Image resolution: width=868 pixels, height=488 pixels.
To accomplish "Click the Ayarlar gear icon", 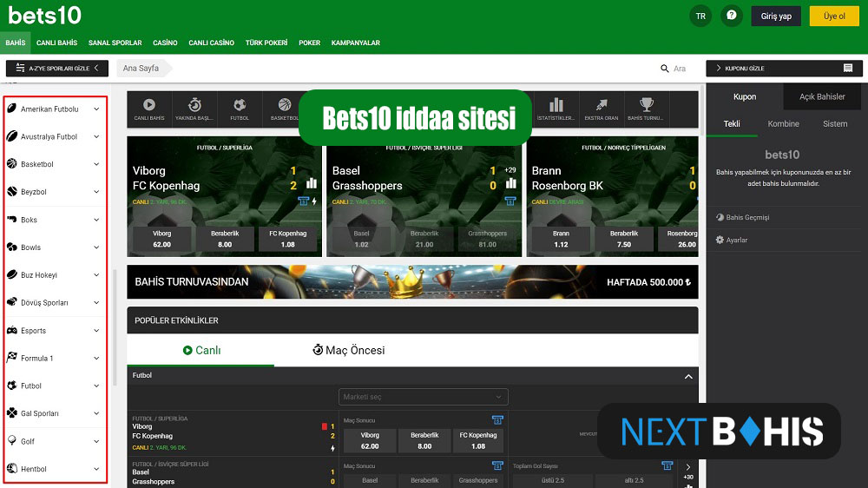I will coord(720,240).
